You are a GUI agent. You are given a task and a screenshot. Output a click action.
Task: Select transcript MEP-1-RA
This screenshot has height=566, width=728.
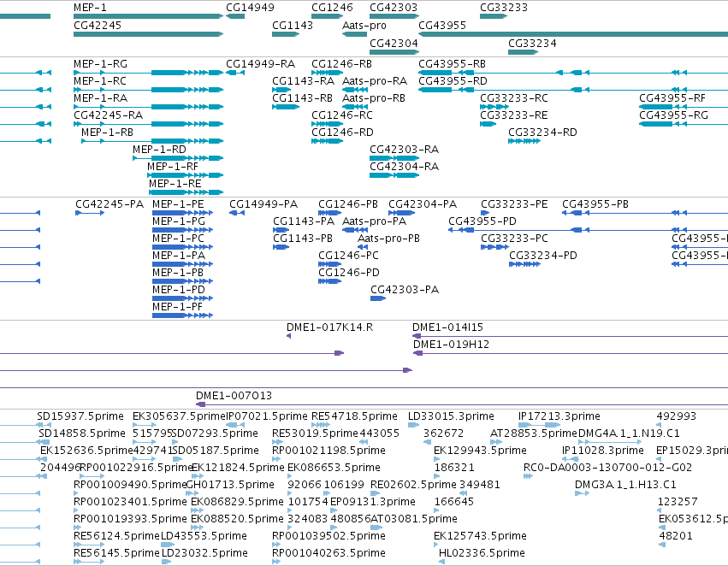pos(148,107)
